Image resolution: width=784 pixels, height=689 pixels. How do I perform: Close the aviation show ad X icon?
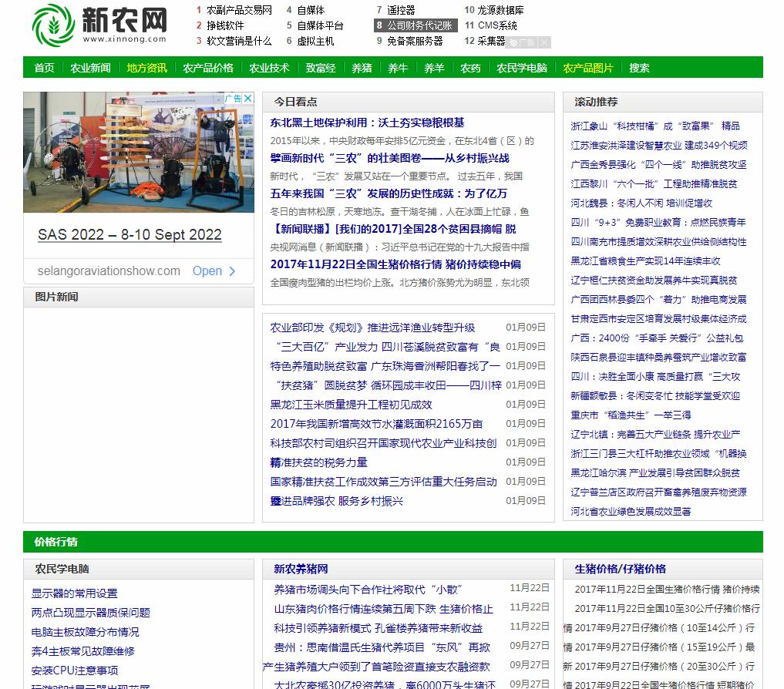click(247, 98)
